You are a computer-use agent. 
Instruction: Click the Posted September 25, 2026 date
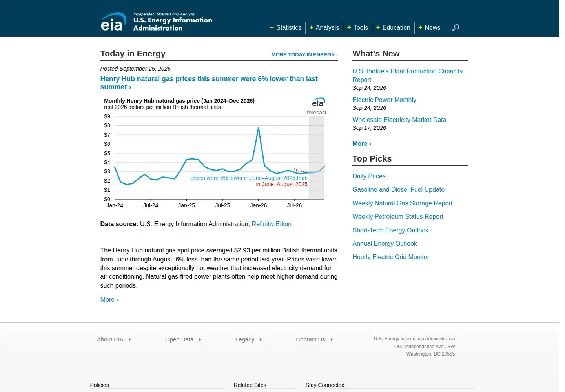[135, 69]
